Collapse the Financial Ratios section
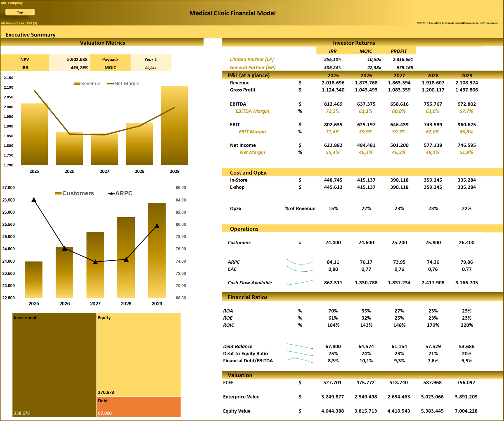The height and width of the screenshot is (421, 504). pyautogui.click(x=248, y=297)
